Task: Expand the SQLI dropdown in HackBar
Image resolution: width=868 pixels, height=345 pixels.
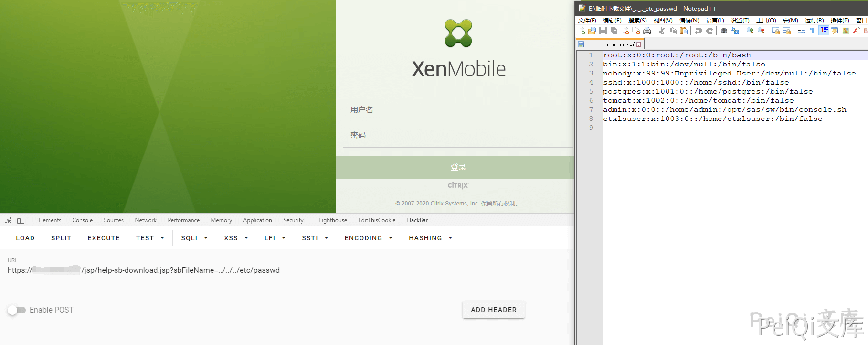Action: pos(194,238)
